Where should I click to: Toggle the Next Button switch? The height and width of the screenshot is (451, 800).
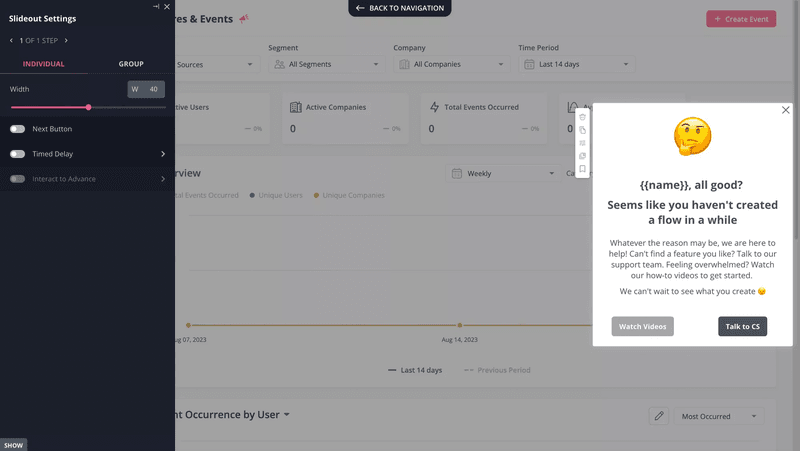click(x=17, y=129)
